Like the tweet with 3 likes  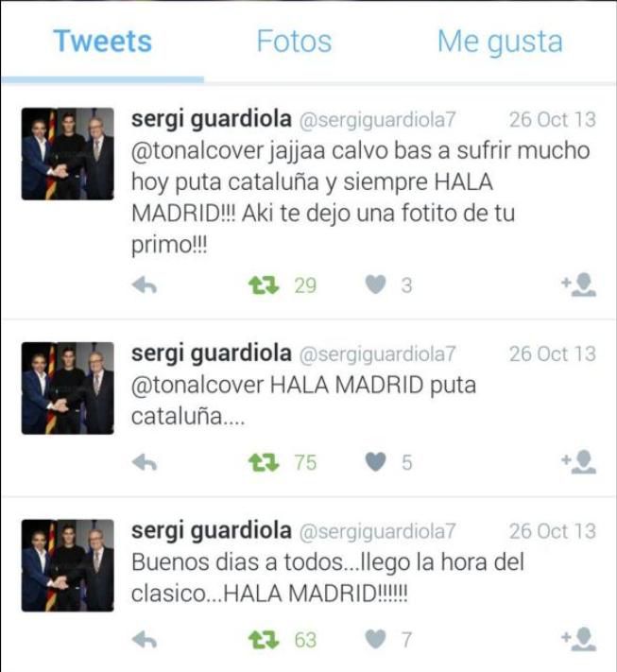(375, 285)
